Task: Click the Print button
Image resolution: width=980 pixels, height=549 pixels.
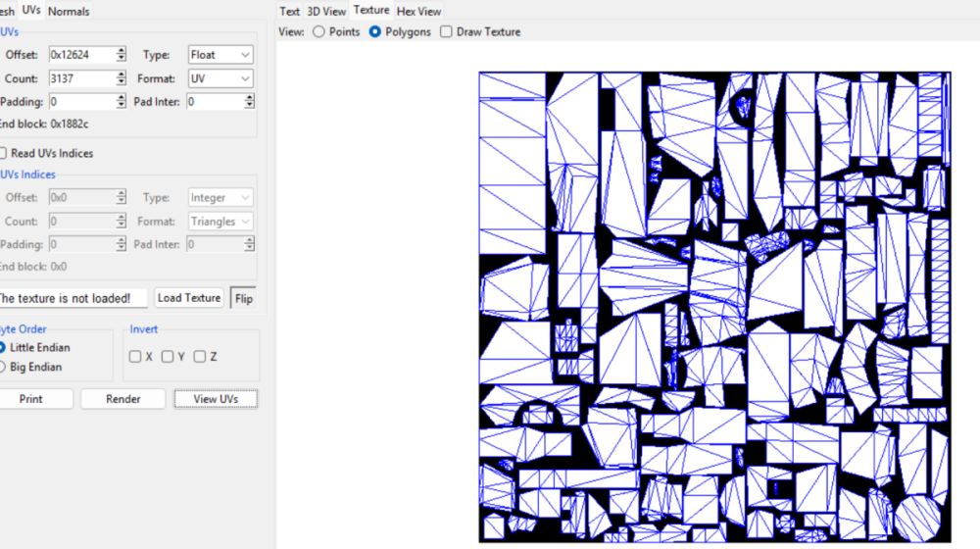Action: (31, 399)
